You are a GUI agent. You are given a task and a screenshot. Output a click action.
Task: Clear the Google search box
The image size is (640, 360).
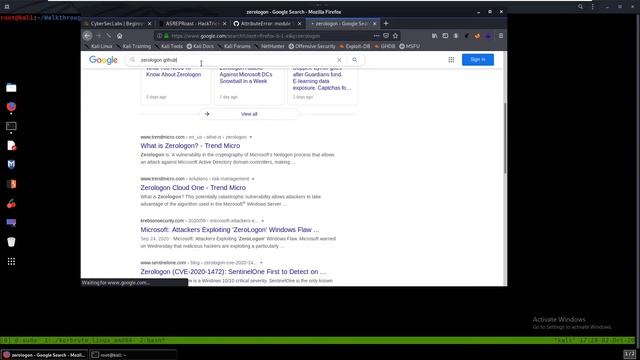[x=339, y=60]
